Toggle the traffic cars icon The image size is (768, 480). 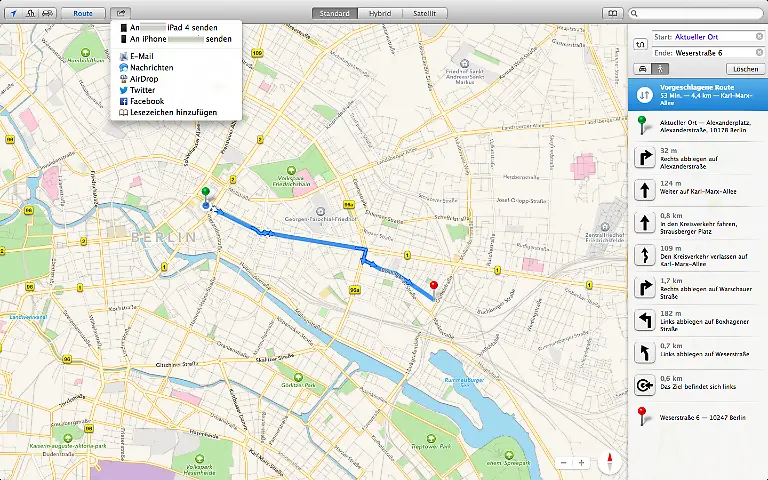tap(48, 13)
